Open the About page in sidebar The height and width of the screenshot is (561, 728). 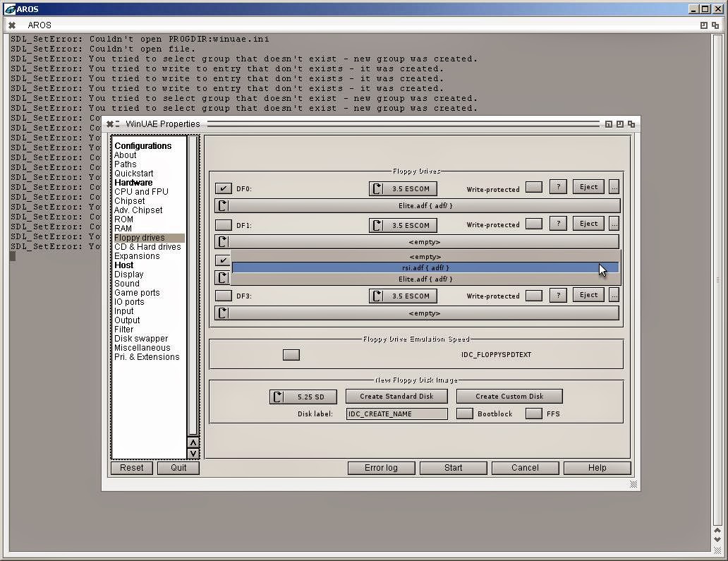pos(126,155)
